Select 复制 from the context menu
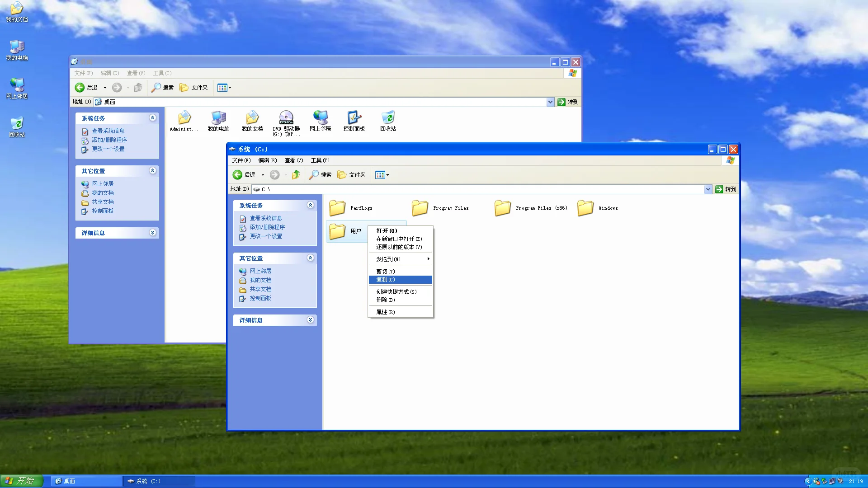Viewport: 868px width, 488px height. point(385,280)
